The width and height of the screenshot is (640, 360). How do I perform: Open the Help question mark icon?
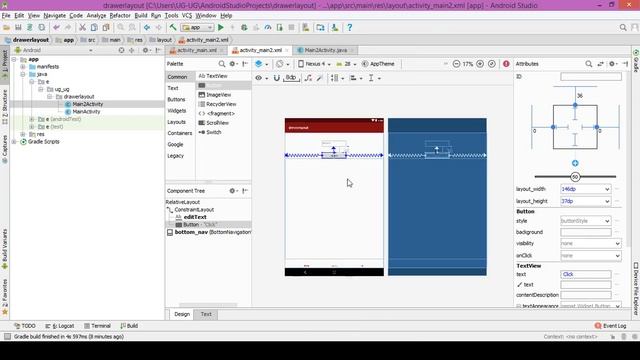tap(349, 28)
